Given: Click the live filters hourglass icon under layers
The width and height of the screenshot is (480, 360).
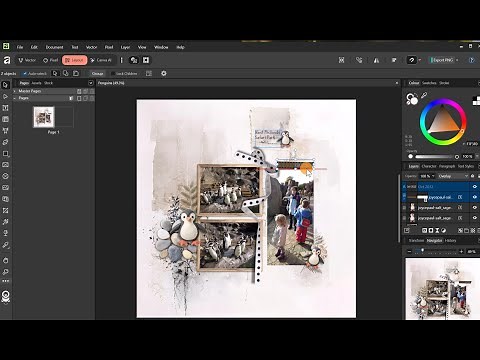Looking at the screenshot, I should click(x=437, y=230).
